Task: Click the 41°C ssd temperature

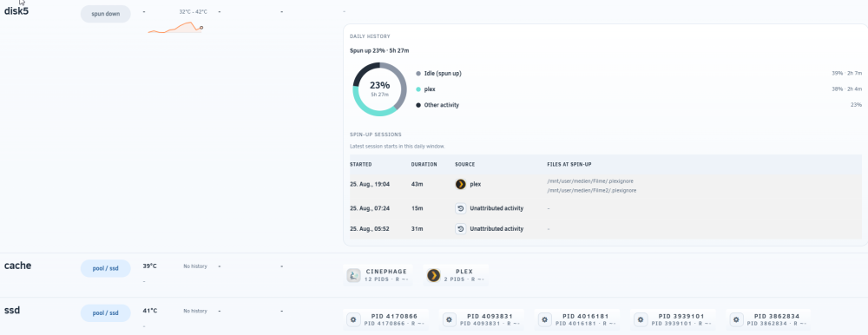Action: (149, 311)
